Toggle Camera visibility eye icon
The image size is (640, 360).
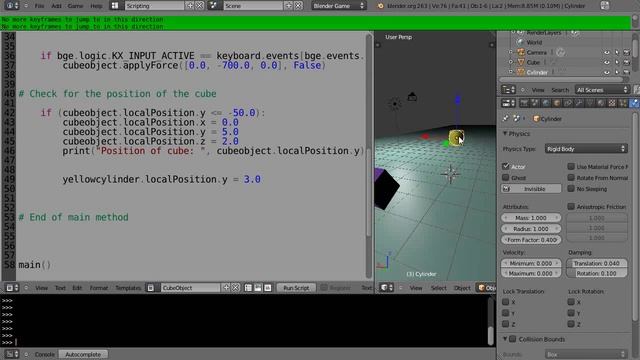[607, 52]
